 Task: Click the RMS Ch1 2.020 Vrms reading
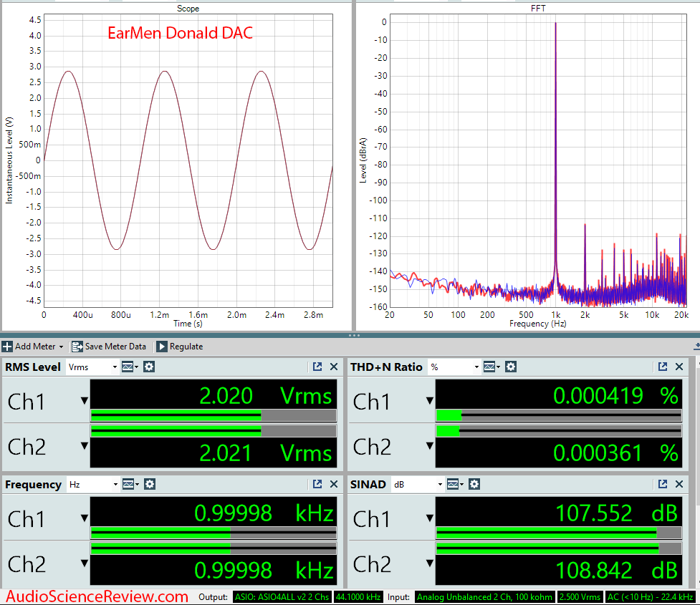point(265,396)
